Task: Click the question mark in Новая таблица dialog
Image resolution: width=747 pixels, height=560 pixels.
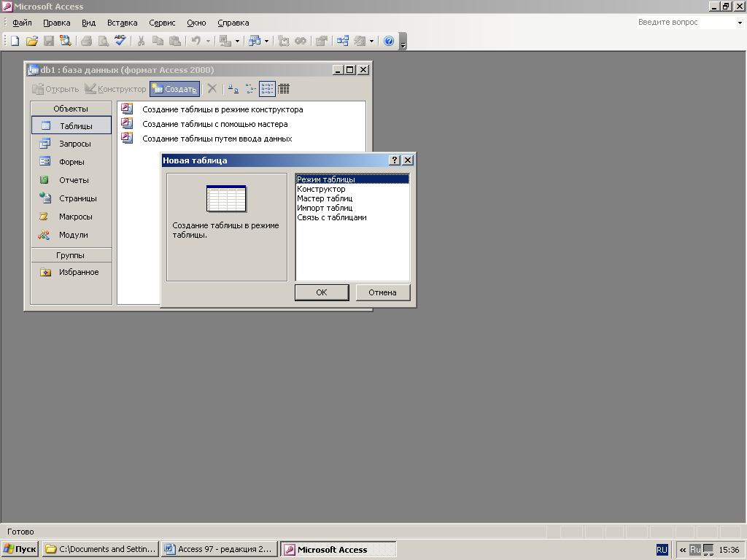Action: click(395, 160)
